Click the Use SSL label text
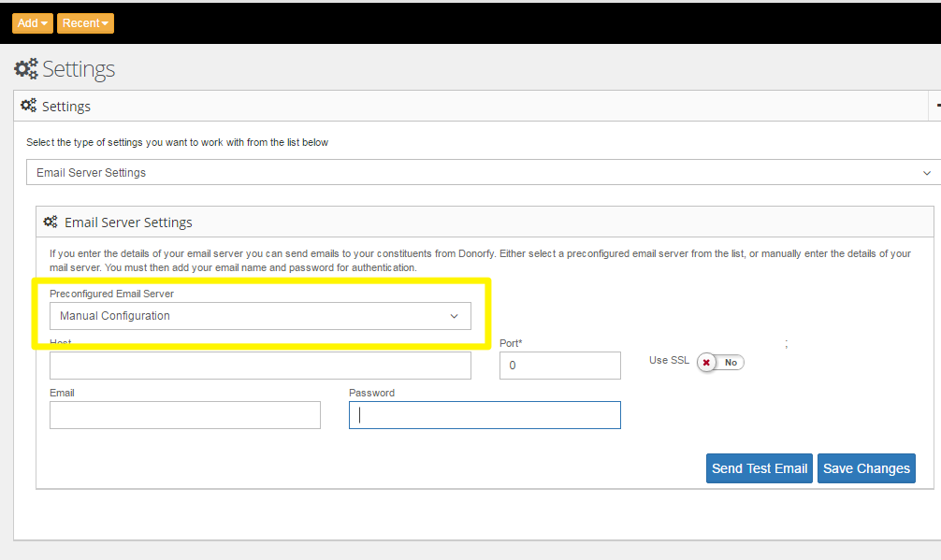This screenshot has height=560, width=941. [669, 360]
